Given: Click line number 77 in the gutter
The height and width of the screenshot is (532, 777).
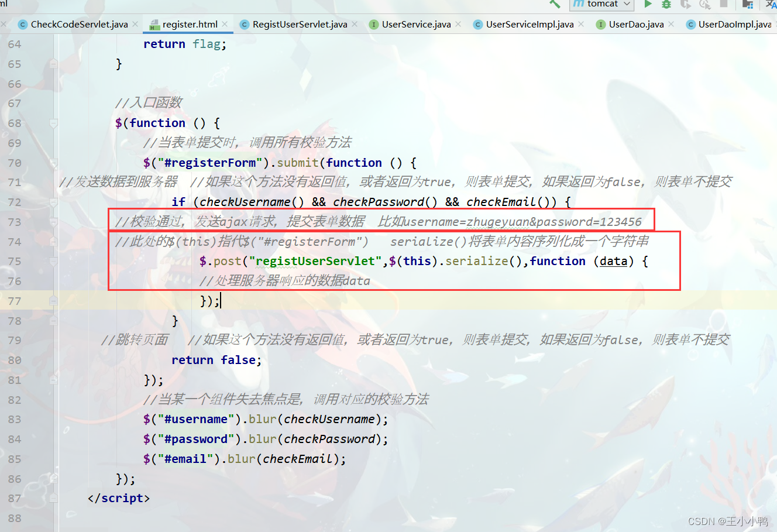Looking at the screenshot, I should [15, 301].
